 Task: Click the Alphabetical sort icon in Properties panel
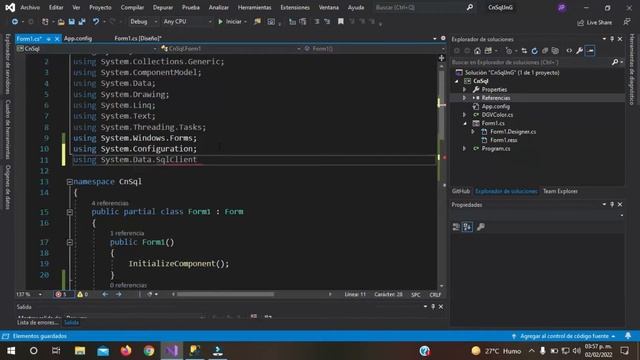[x=467, y=227]
